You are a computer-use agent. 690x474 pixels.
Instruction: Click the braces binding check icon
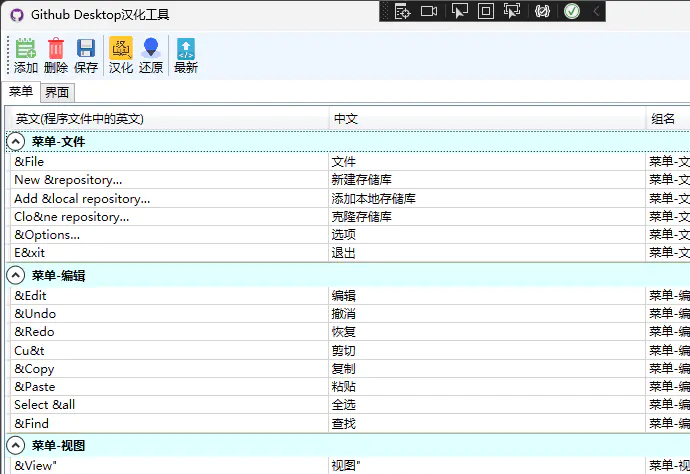[542, 11]
